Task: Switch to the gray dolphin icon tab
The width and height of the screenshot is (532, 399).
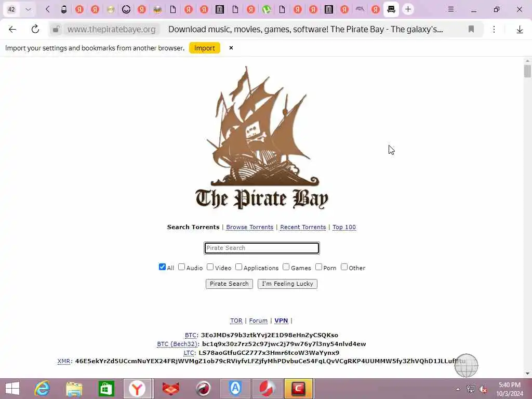Action: [360, 9]
